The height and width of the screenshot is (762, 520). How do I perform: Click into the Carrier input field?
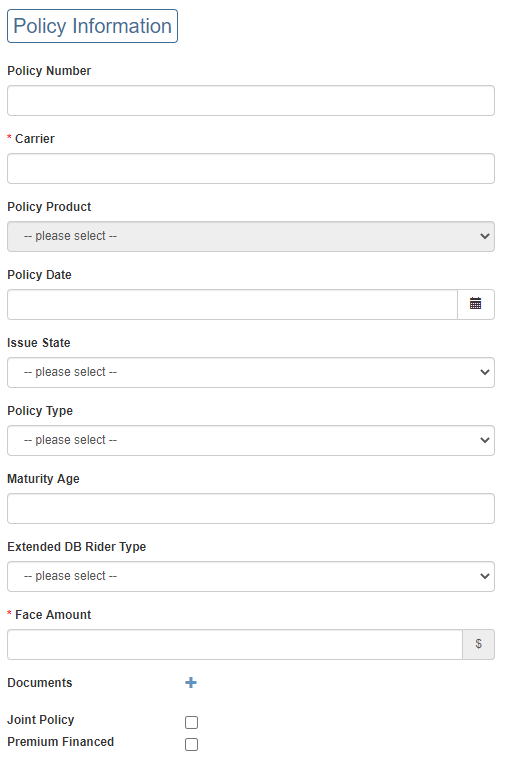(x=251, y=169)
